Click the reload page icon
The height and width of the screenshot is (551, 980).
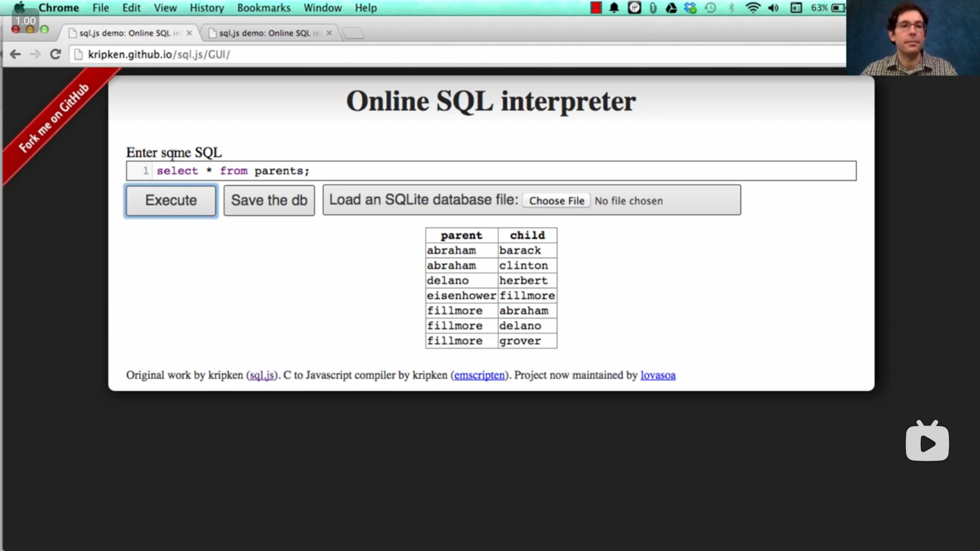[56, 54]
